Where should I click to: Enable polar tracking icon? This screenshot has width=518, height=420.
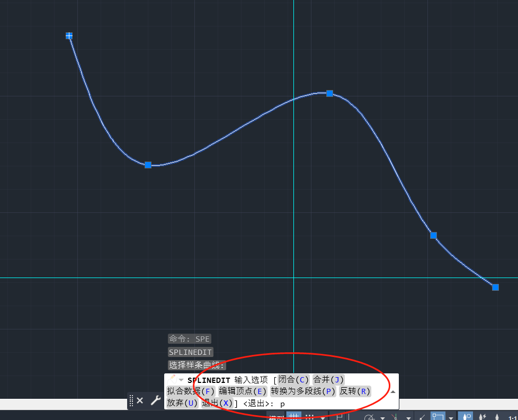point(369,417)
